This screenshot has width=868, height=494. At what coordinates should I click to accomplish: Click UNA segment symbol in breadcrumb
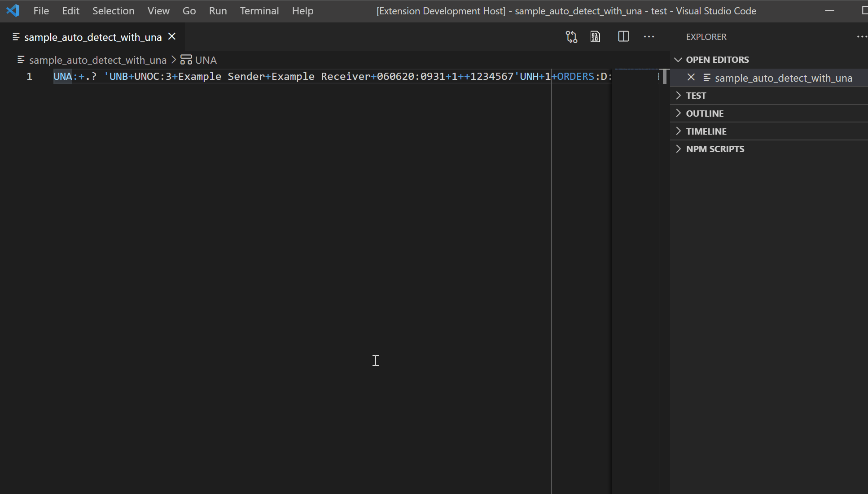point(206,60)
